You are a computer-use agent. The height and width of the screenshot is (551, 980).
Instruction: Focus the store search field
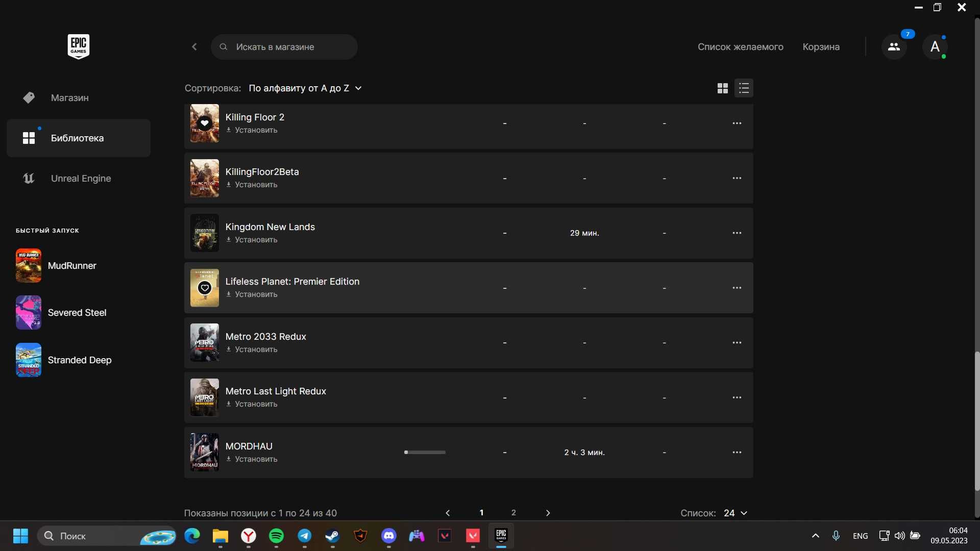(284, 47)
